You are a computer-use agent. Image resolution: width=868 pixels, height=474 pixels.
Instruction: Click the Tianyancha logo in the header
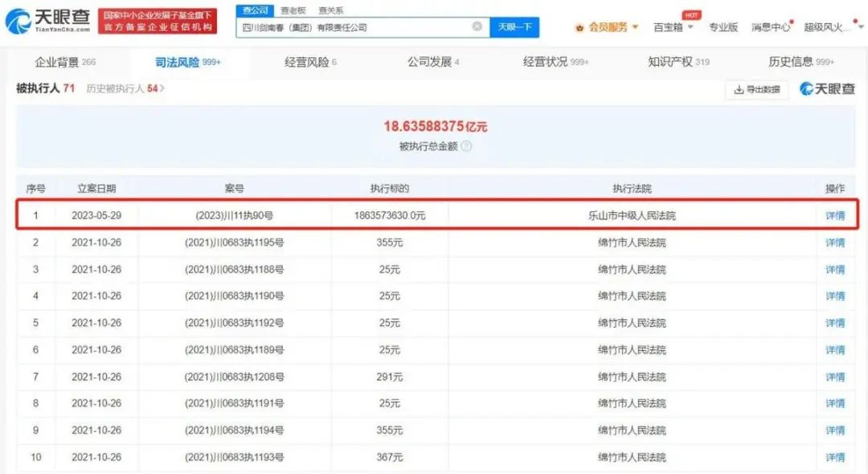(47, 21)
